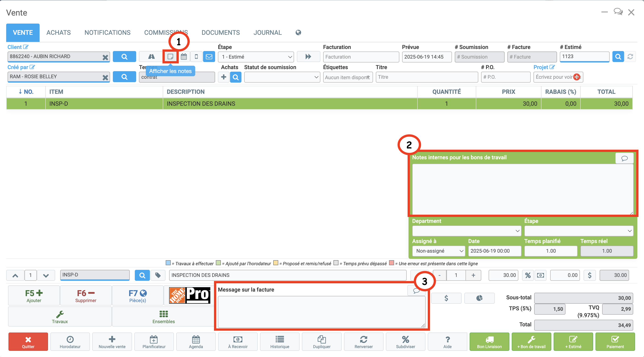644x357 pixels.
Task: Switch to the ACHATS tab
Action: [x=59, y=32]
